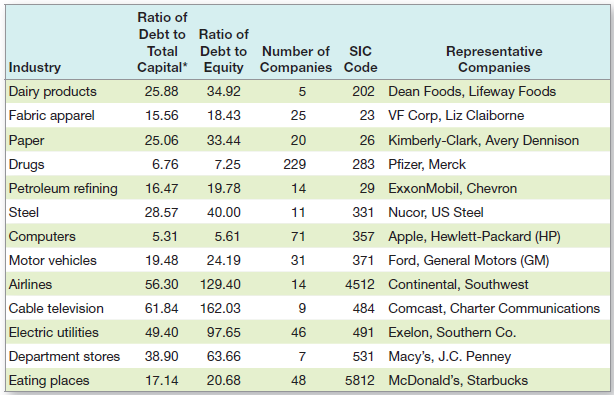
Task: Select Cable television value 162.03
Action: tap(220, 308)
